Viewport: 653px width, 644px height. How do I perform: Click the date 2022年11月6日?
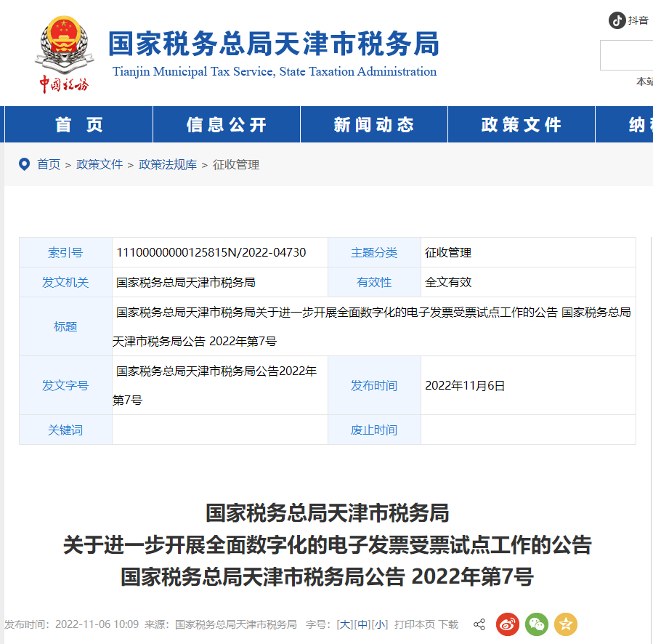[x=465, y=385]
